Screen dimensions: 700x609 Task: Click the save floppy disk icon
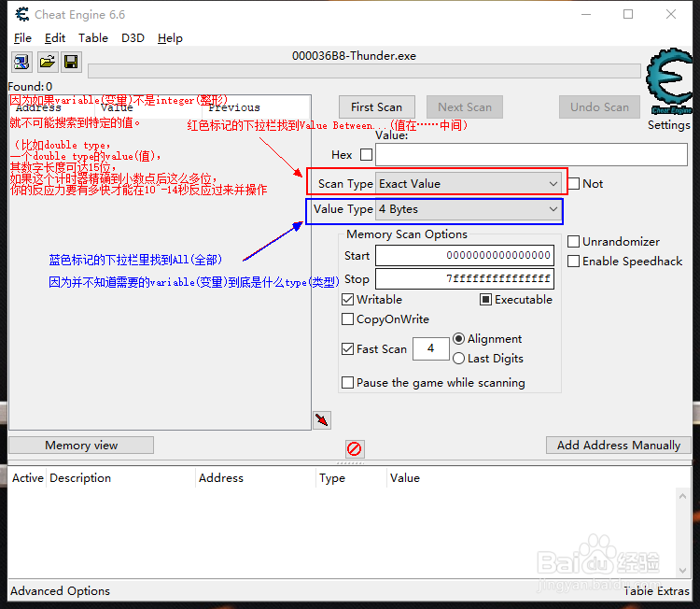[x=71, y=62]
